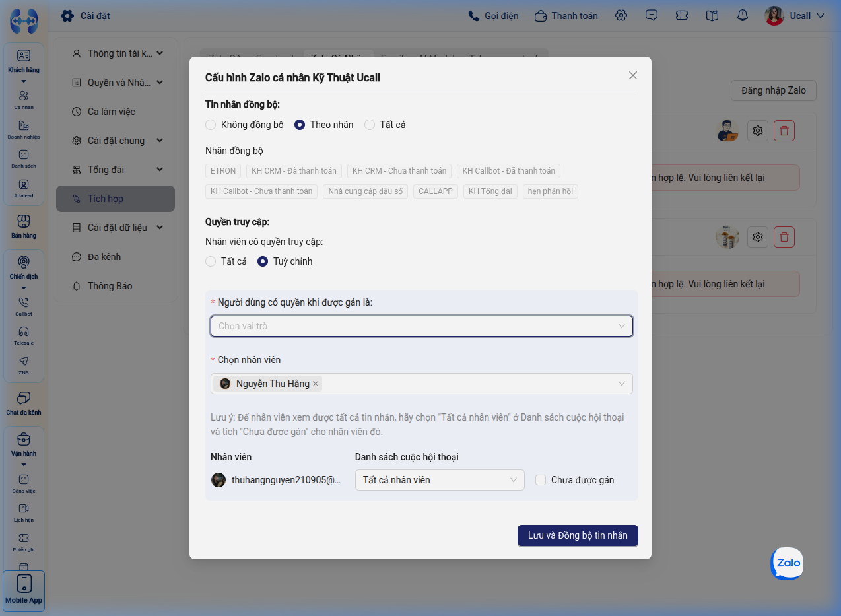Open the Khách hàng module icon

tap(24, 55)
